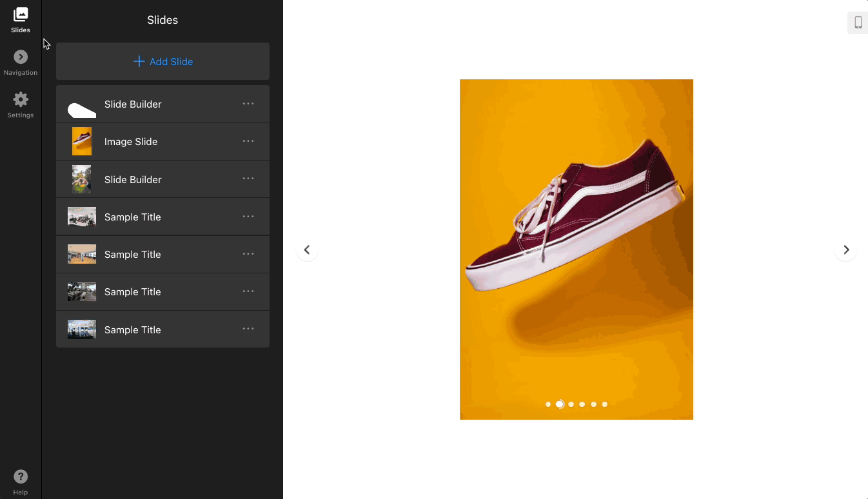Select the last 'Sample Title' title text
This screenshot has height=499, width=868.
tap(133, 329)
